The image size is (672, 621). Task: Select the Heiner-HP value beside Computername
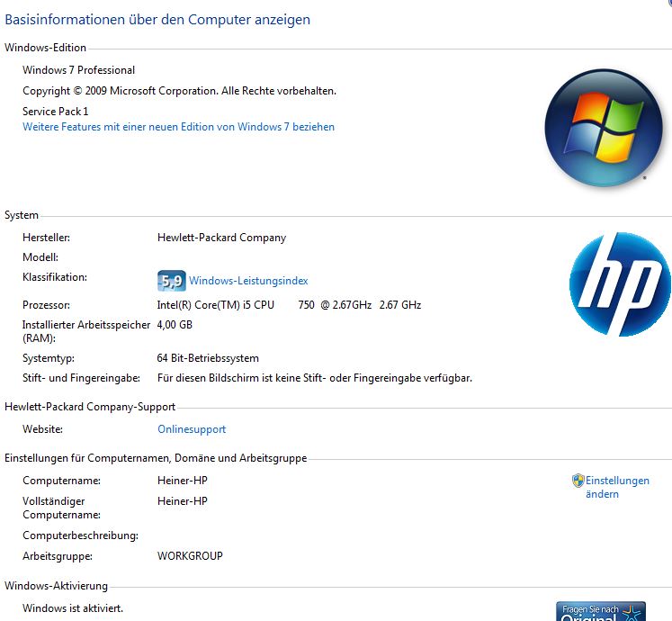pos(182,481)
